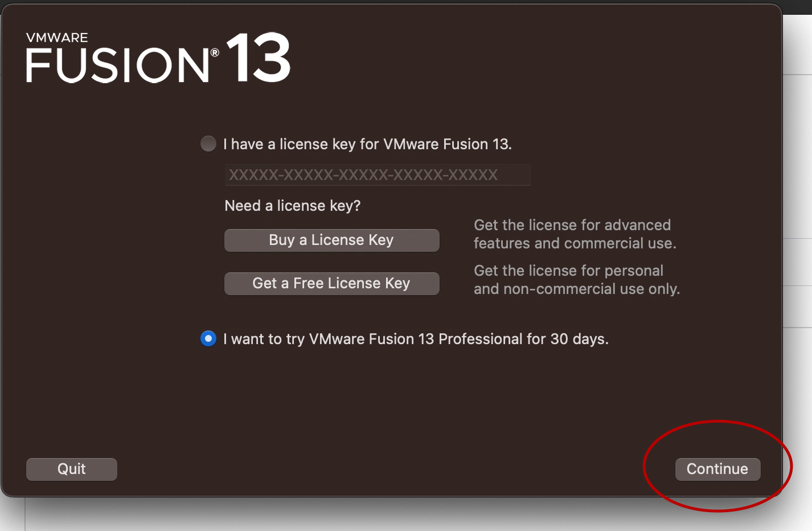Click the 'I have a license key' label text
The height and width of the screenshot is (531, 812).
pyautogui.click(x=367, y=144)
